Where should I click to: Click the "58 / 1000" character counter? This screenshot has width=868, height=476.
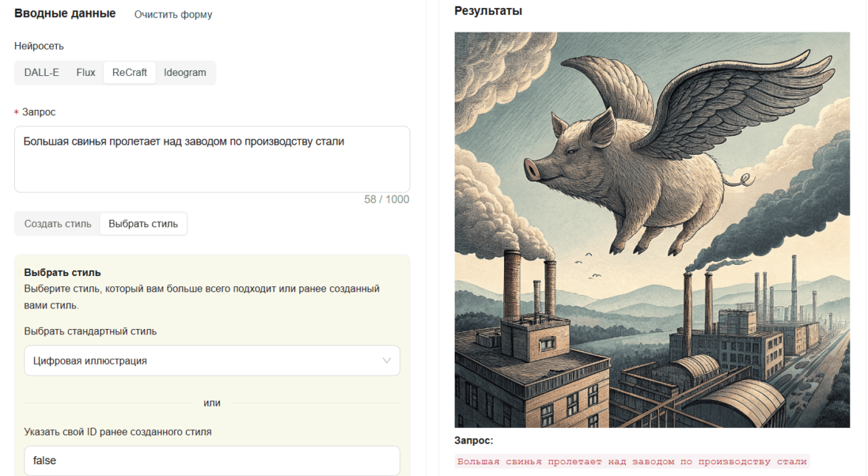[386, 199]
